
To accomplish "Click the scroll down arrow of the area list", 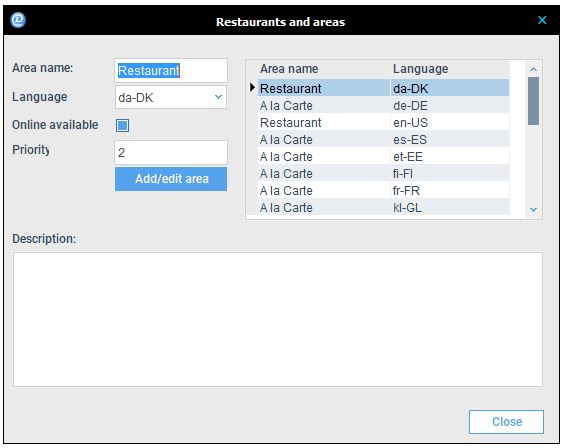I will pos(533,209).
